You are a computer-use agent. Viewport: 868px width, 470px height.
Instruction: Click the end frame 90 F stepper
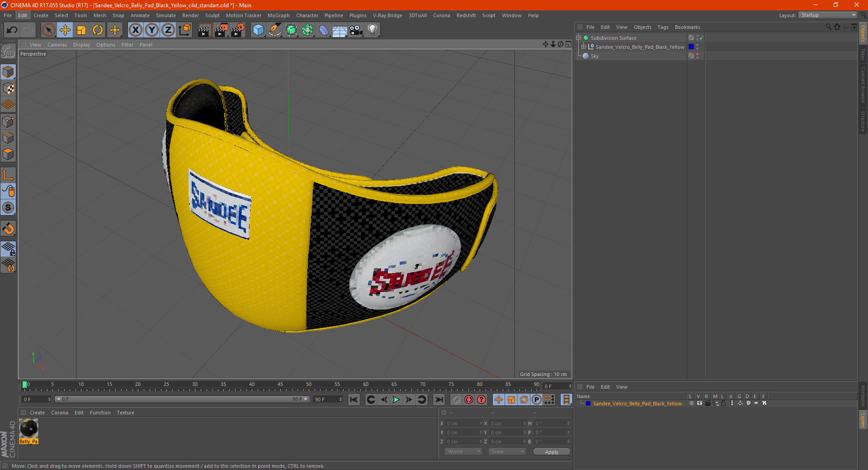(x=340, y=399)
